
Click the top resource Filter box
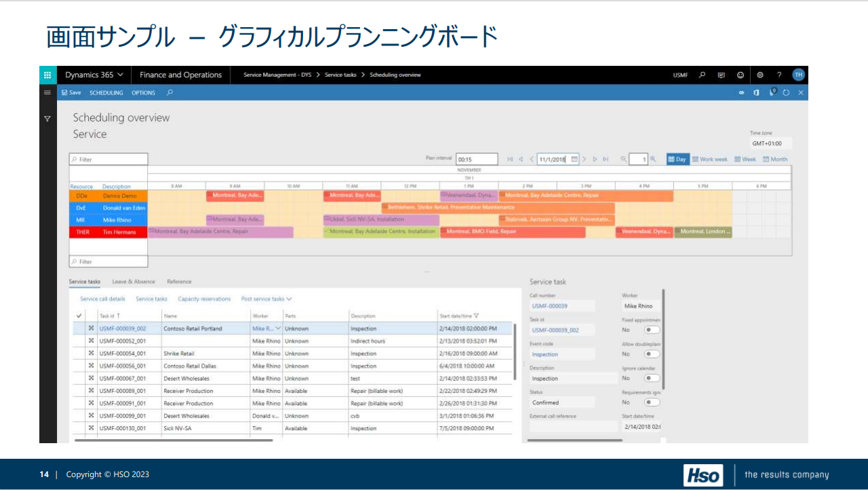108,159
